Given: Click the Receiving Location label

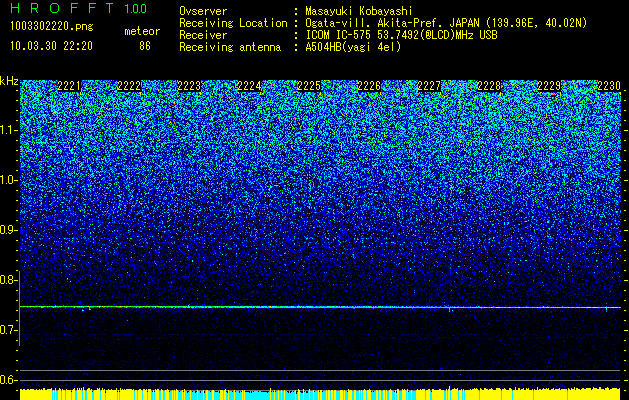Looking at the screenshot, I should pos(233,23).
